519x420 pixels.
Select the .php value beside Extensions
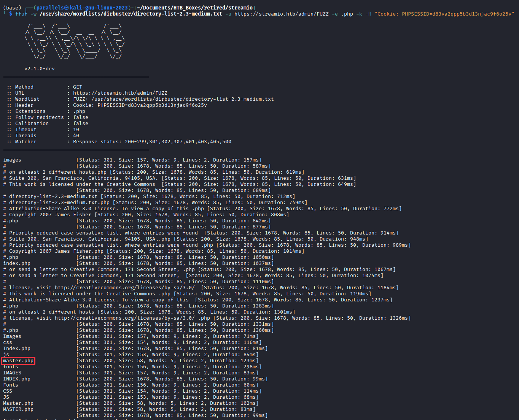pyautogui.click(x=79, y=111)
